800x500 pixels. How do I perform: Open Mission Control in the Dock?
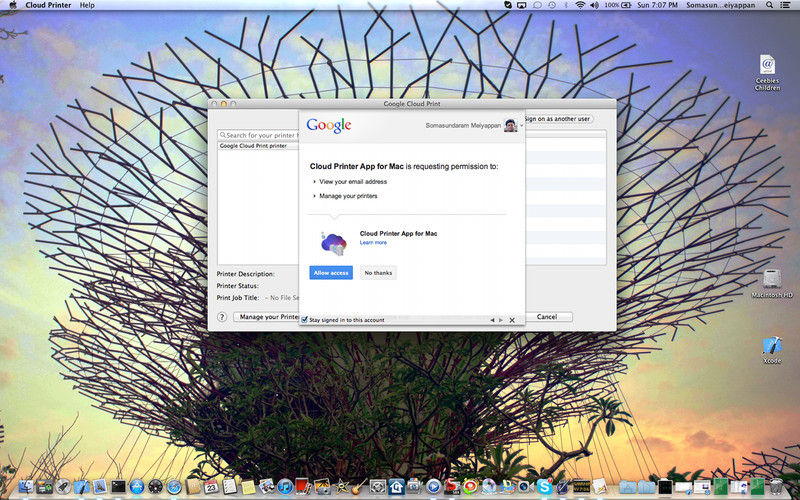click(x=44, y=487)
